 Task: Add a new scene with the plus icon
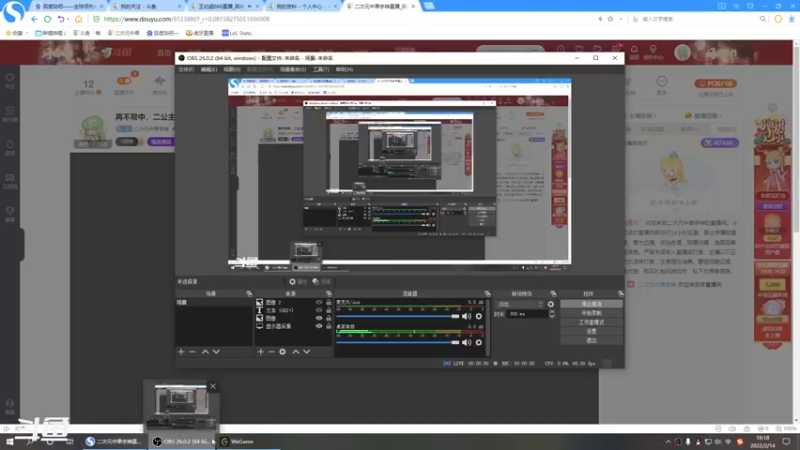coord(181,352)
